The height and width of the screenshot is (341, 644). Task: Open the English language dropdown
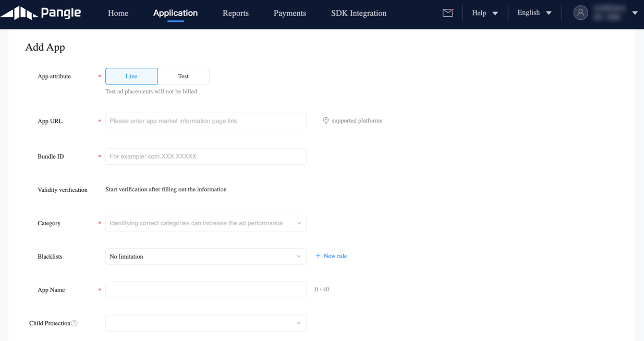[533, 13]
